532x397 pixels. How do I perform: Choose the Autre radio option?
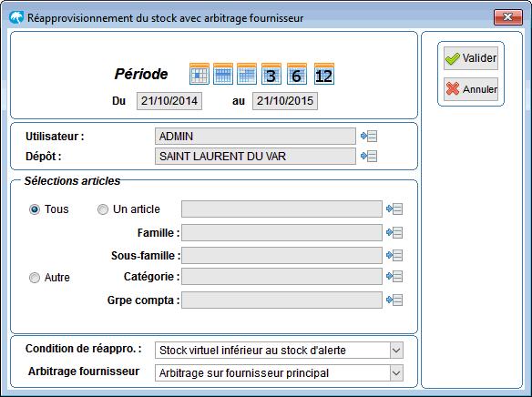[x=35, y=278]
